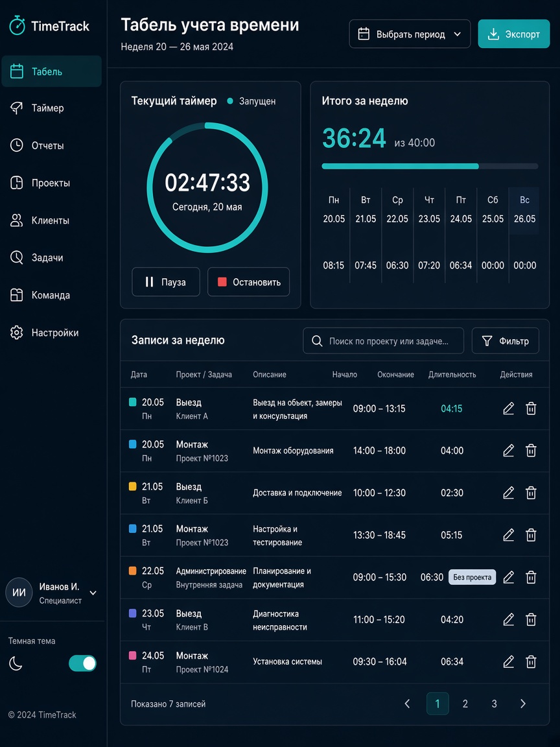Turn off the Темная тема switch
Viewport: 560px width, 747px height.
pyautogui.click(x=82, y=663)
